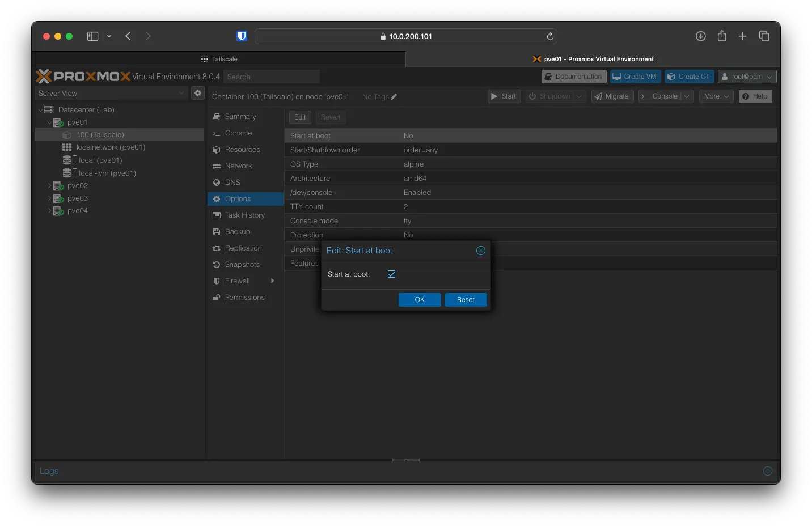The height and width of the screenshot is (526, 812).
Task: Expand the pve02 tree arrow
Action: [x=49, y=185]
